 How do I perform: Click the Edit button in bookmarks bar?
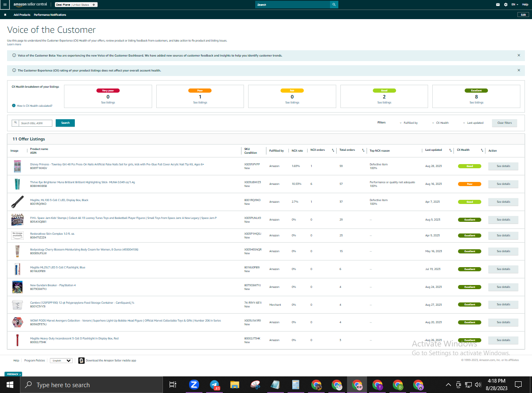coord(523,15)
